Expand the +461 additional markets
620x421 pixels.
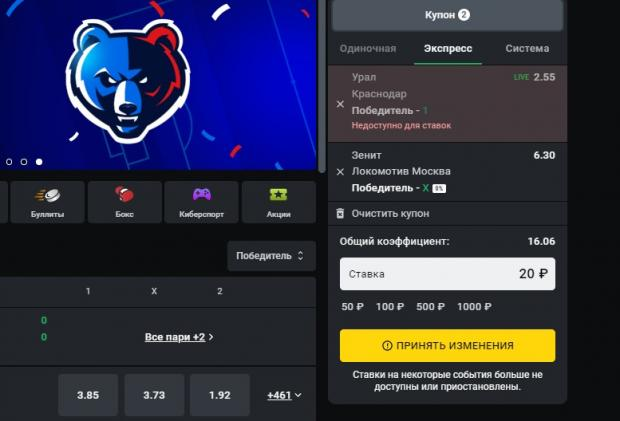click(284, 395)
